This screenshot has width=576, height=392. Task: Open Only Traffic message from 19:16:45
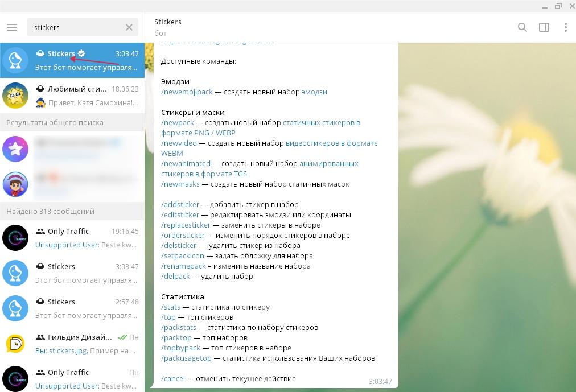coord(85,238)
